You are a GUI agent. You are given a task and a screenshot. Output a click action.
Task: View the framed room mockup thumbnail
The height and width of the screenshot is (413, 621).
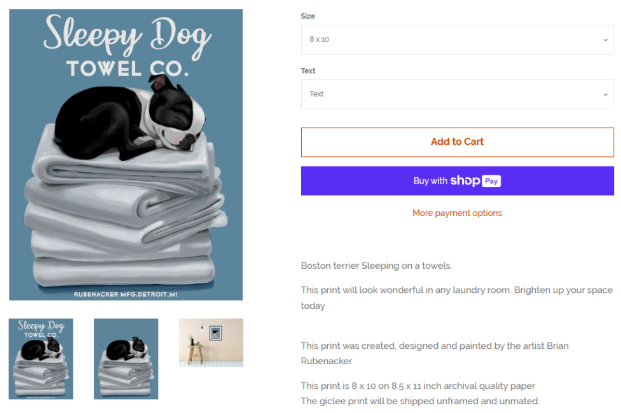[x=210, y=342]
